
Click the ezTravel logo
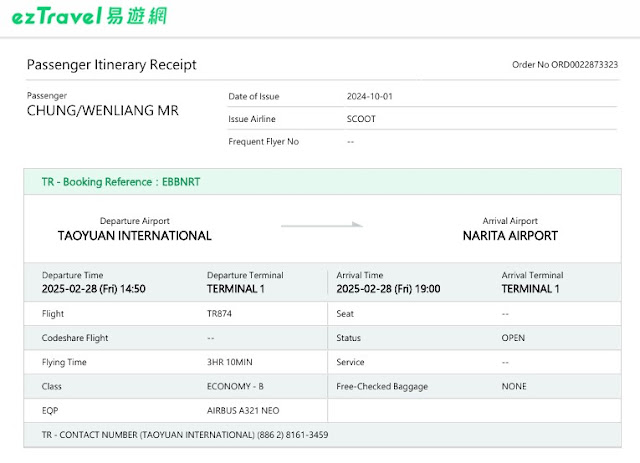coord(89,17)
